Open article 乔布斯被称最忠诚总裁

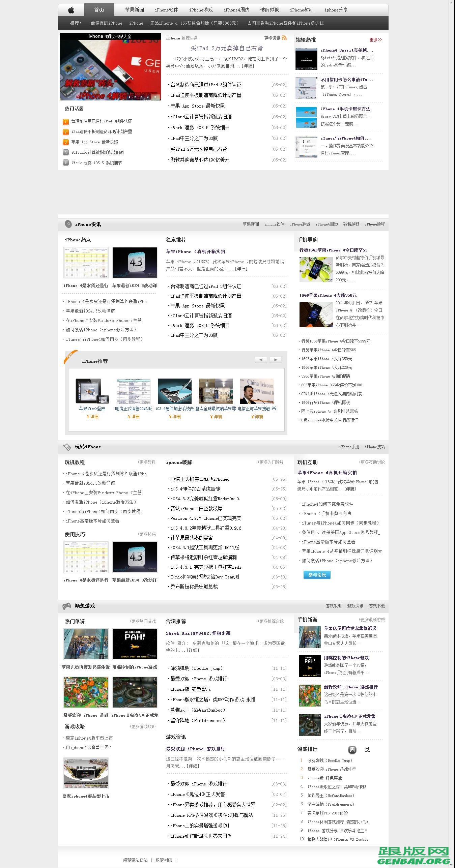click(x=194, y=587)
